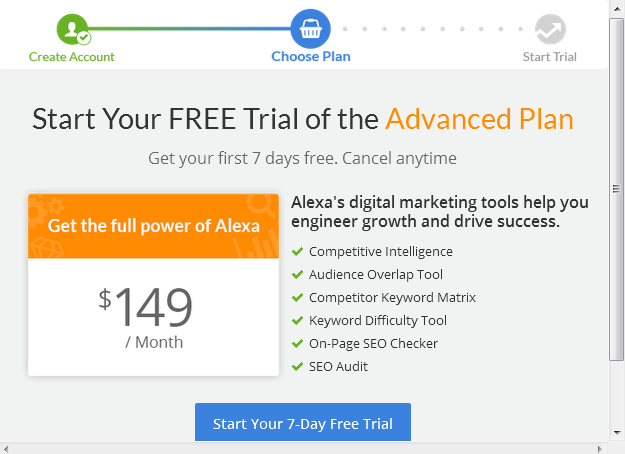Click the Get the full power of Alexa banner
Screen dimensions: 625x454
[x=153, y=226]
